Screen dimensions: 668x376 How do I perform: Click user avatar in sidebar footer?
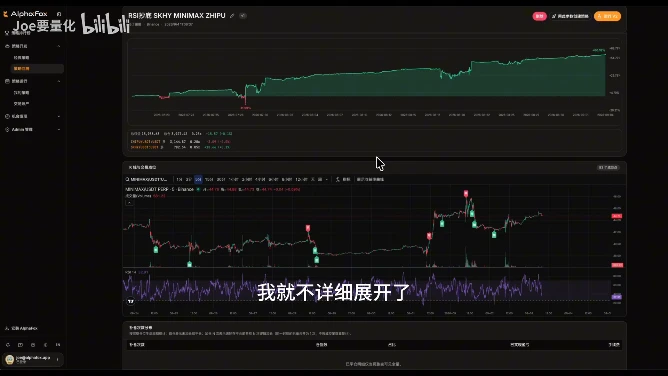[x=9, y=360]
